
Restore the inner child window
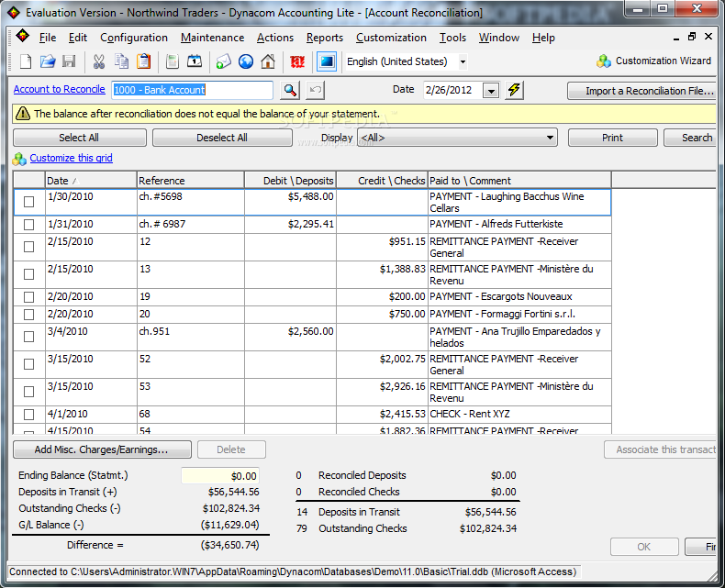click(x=692, y=37)
